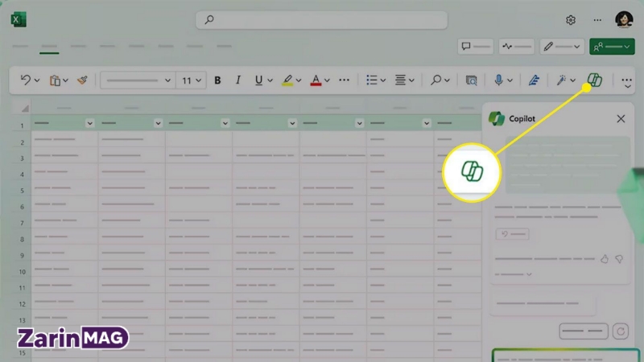The width and height of the screenshot is (644, 362).
Task: Open the font size 11 dropdown
Action: click(x=191, y=80)
